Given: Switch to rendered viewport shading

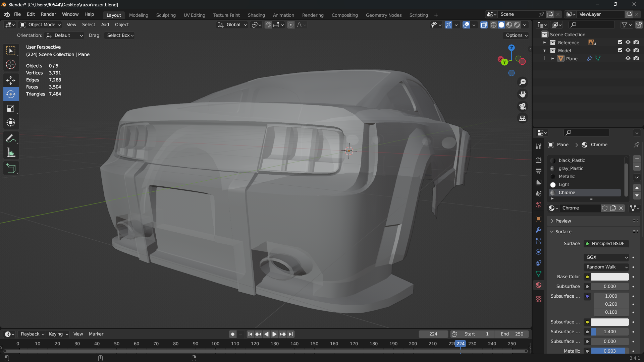Looking at the screenshot, I should [517, 25].
